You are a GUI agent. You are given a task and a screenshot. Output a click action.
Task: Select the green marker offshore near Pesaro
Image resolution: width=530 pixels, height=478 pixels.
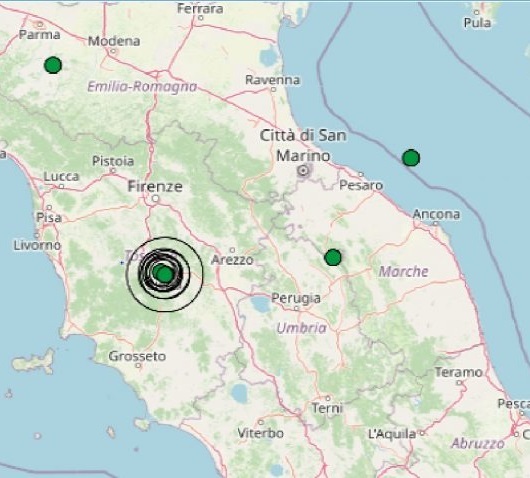(x=411, y=158)
